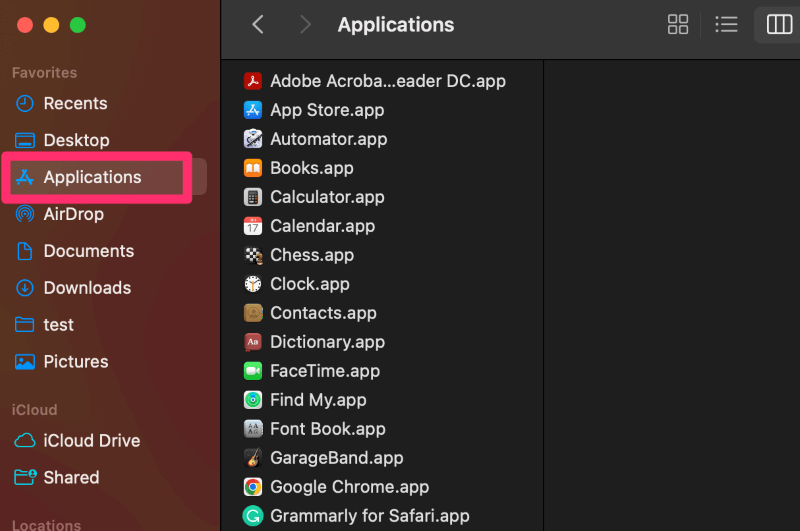Select the App Store.app icon
The height and width of the screenshot is (531, 800).
click(253, 110)
